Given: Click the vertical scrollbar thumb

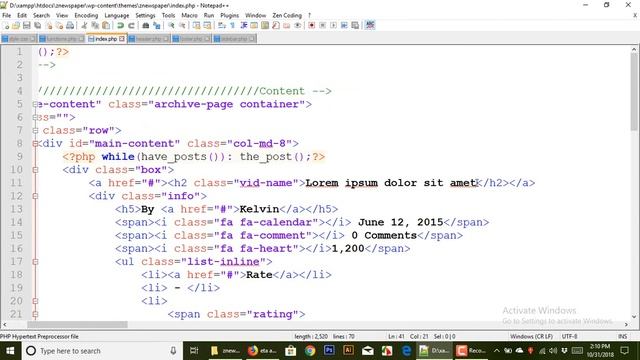Looking at the screenshot, I should pos(633,92).
